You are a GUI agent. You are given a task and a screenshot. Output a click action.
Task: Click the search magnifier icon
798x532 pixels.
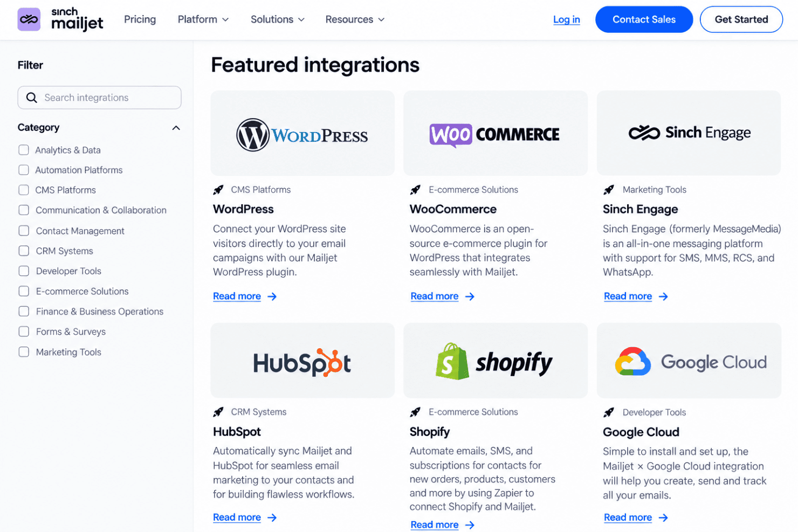coord(32,98)
